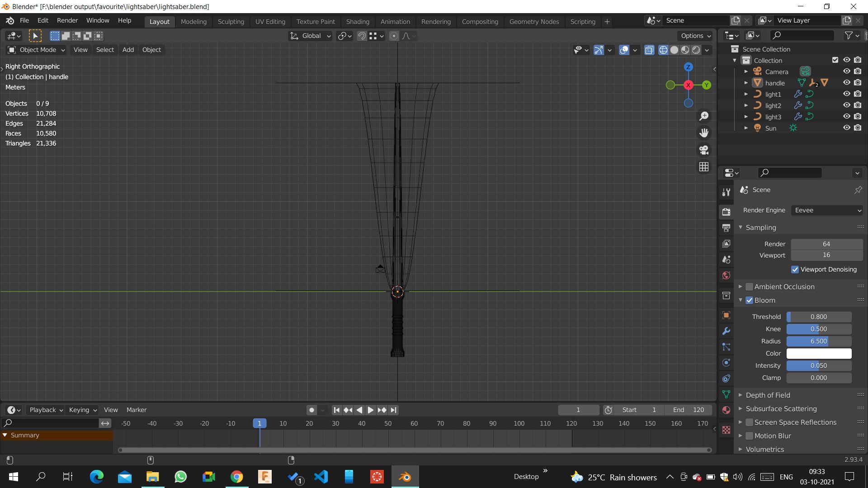
Task: Enable Motion Blur checkbox
Action: [x=749, y=436]
